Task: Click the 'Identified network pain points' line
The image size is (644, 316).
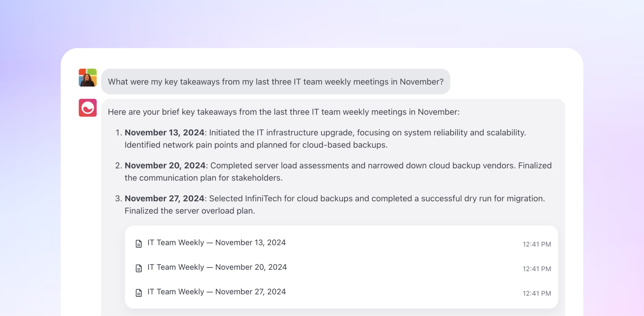Action: tap(256, 145)
